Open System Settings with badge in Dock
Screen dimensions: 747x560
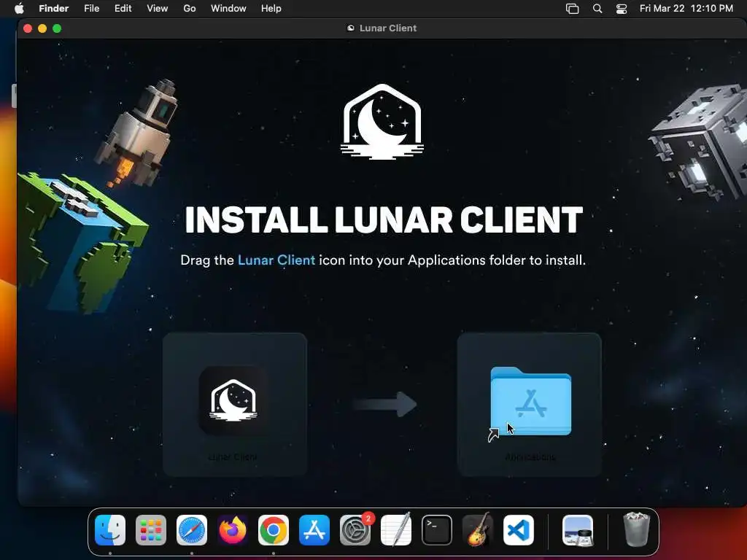tap(355, 530)
